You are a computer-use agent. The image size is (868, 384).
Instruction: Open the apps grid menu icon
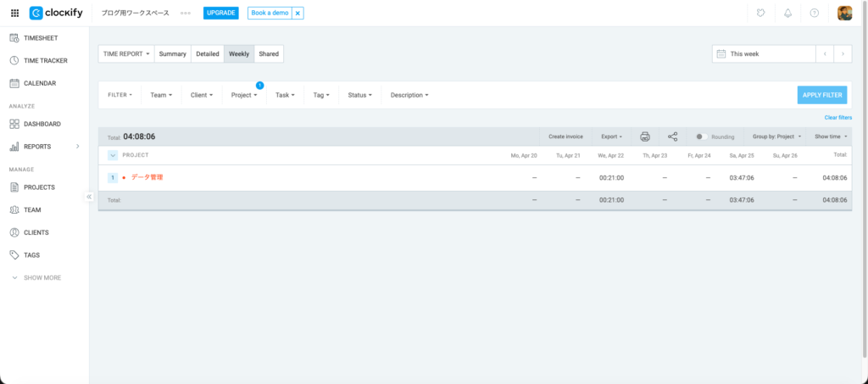click(14, 14)
